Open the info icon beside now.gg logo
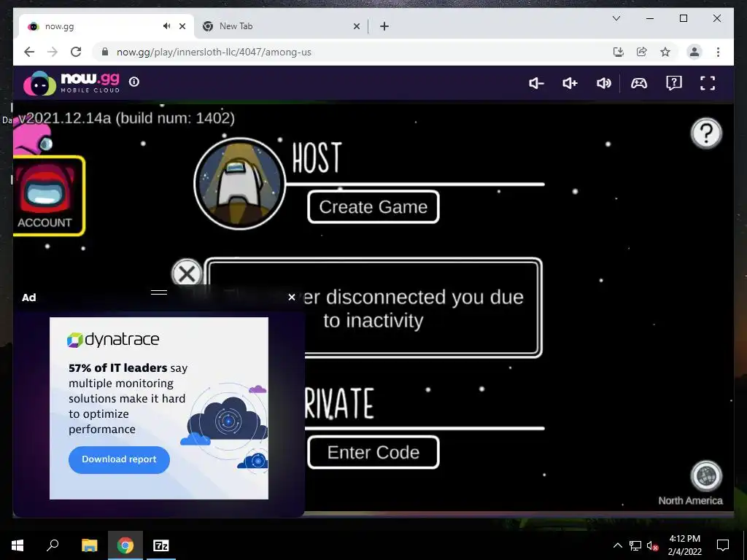 134,82
